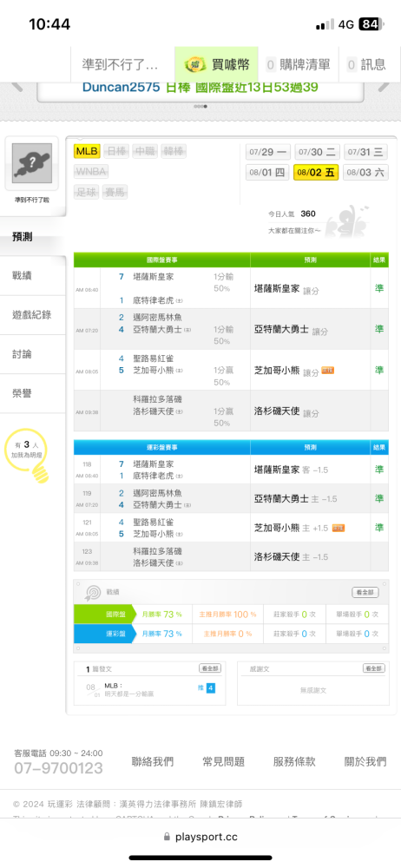401x868 pixels.
Task: Click 月勝率 73% in 國際盤 row
Action: [161, 615]
